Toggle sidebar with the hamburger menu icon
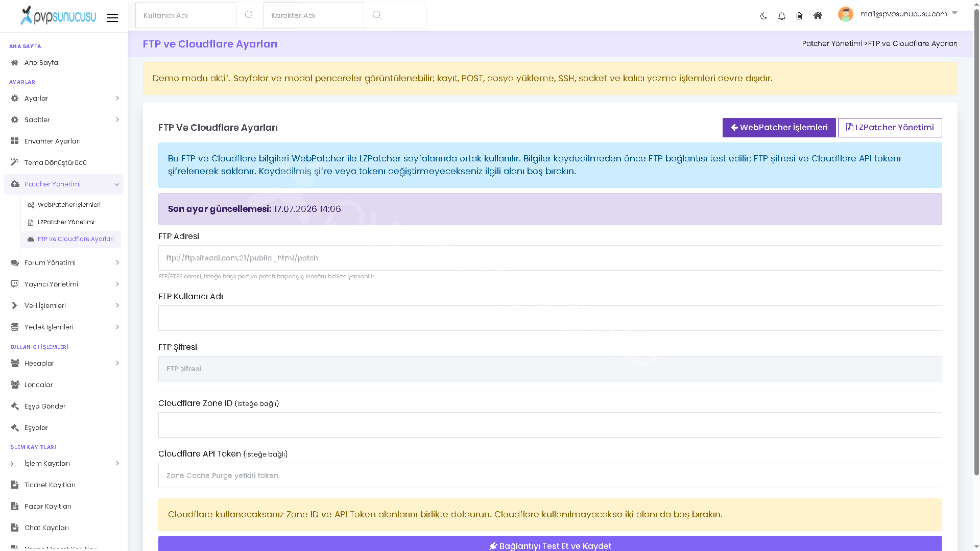This screenshot has width=980, height=551. (112, 18)
